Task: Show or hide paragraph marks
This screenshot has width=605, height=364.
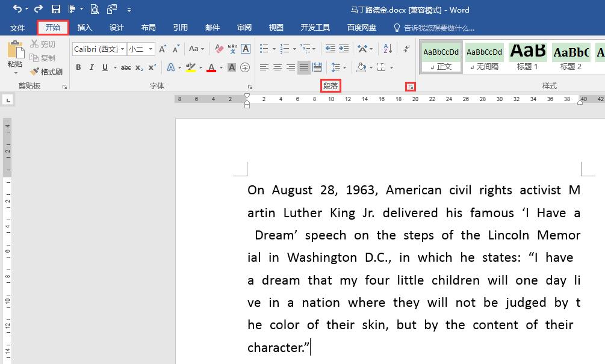Action: (407, 49)
